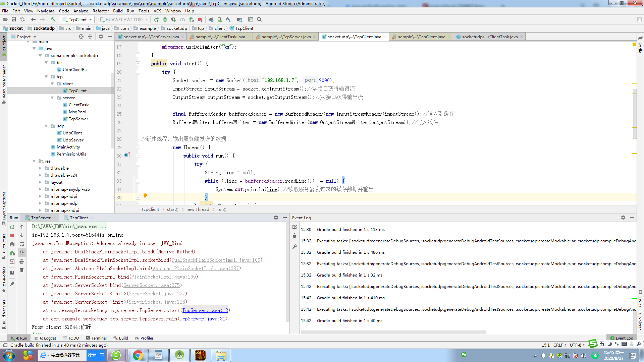Click Scroll from Source target icon in Project panel
Viewport: 644px width, 362px height.
pyautogui.click(x=81, y=37)
